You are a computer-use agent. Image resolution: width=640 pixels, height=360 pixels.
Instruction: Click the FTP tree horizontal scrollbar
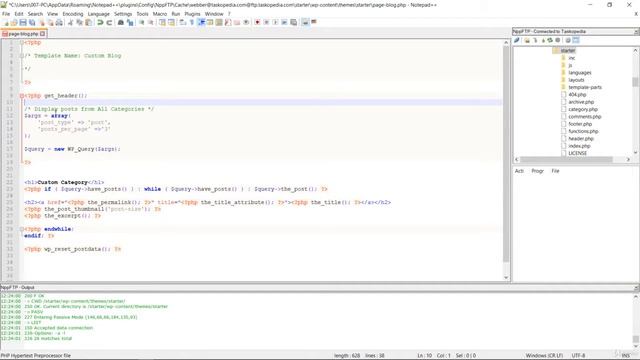(566, 160)
